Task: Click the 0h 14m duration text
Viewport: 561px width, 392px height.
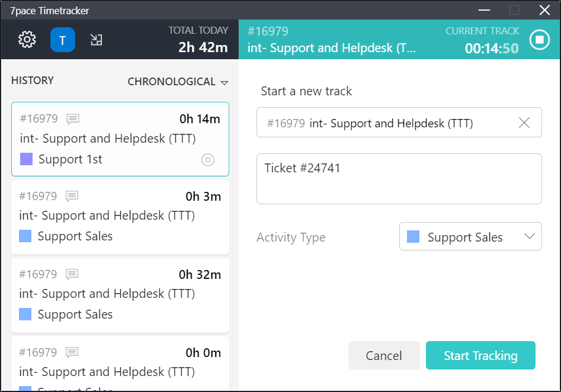Action: pos(200,119)
